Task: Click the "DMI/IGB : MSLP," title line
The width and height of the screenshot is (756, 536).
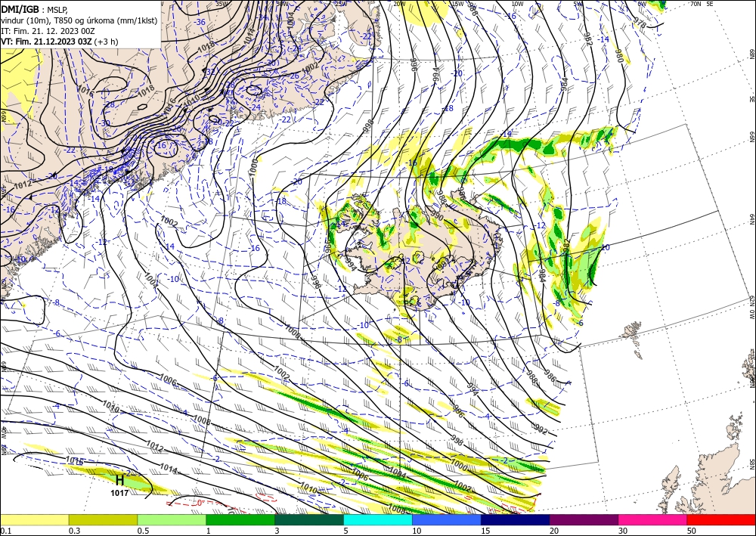Action: [34, 8]
